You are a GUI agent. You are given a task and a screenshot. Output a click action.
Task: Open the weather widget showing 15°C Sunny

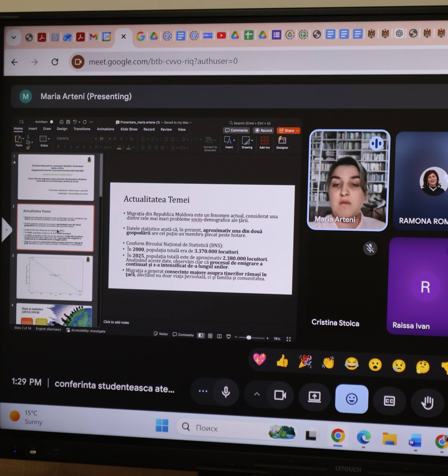pyautogui.click(x=26, y=417)
